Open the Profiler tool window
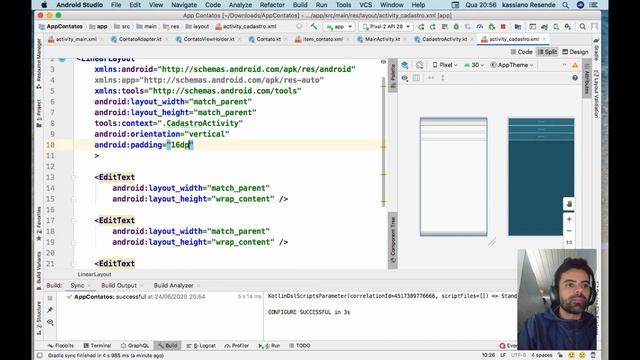 click(x=236, y=346)
